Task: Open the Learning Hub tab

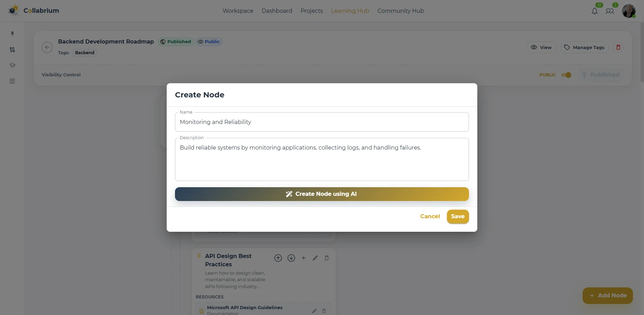Action: click(350, 11)
